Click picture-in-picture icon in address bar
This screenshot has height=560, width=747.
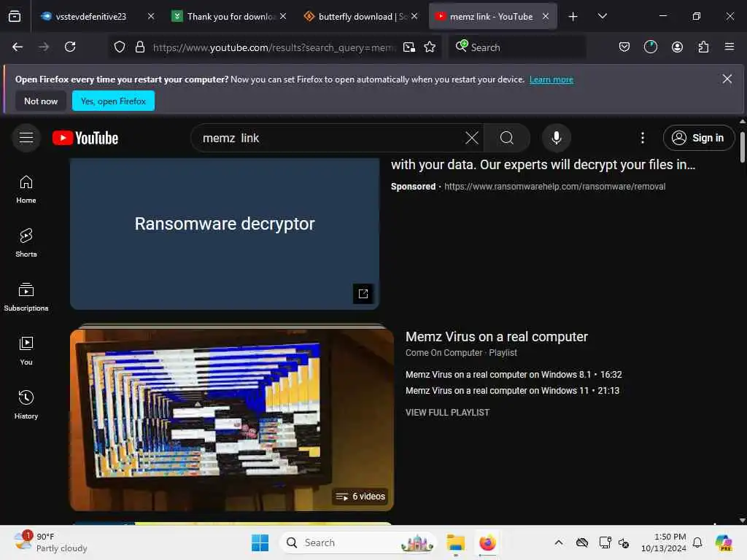(409, 47)
